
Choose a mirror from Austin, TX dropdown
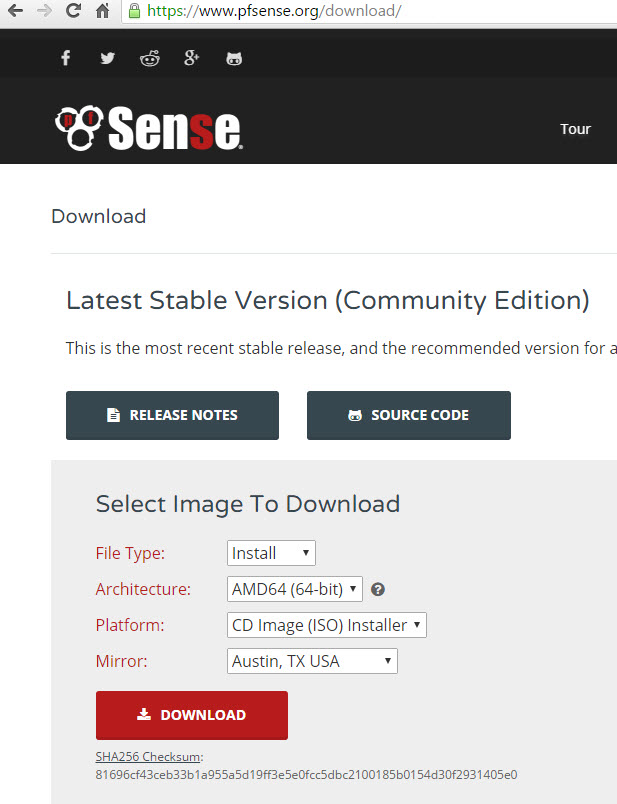click(x=312, y=661)
